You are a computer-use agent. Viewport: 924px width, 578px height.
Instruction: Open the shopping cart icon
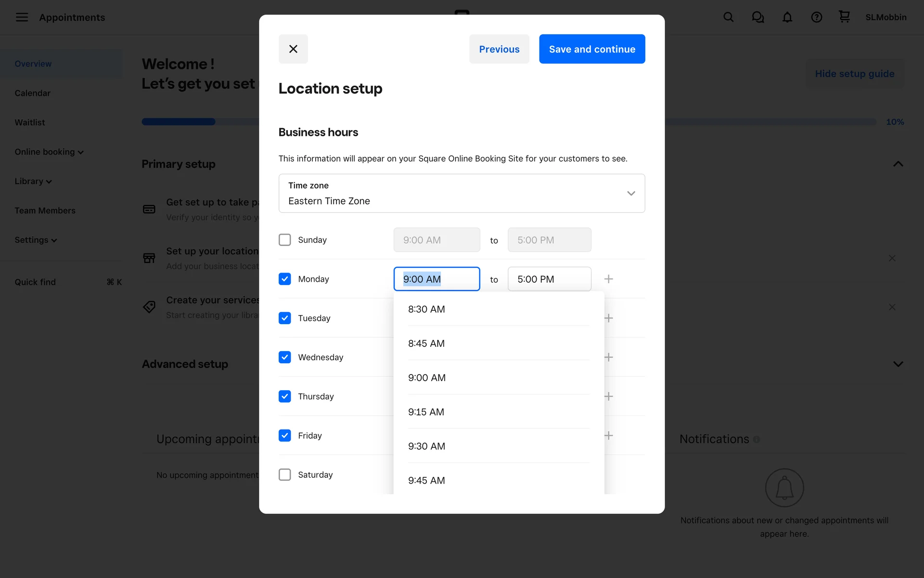844,17
